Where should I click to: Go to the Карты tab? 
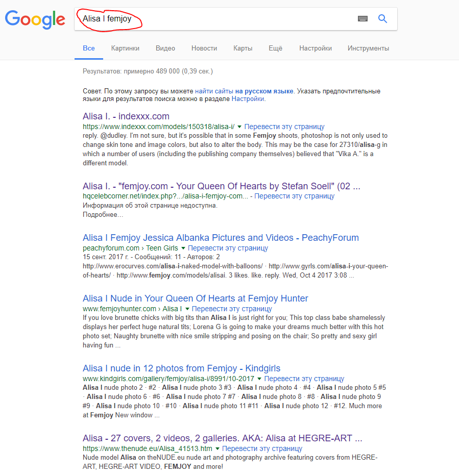click(243, 48)
